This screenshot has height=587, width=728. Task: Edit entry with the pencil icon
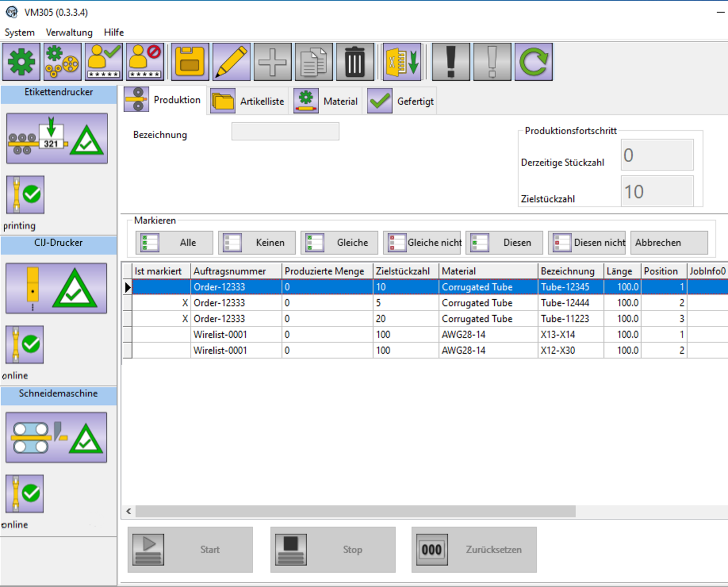231,61
